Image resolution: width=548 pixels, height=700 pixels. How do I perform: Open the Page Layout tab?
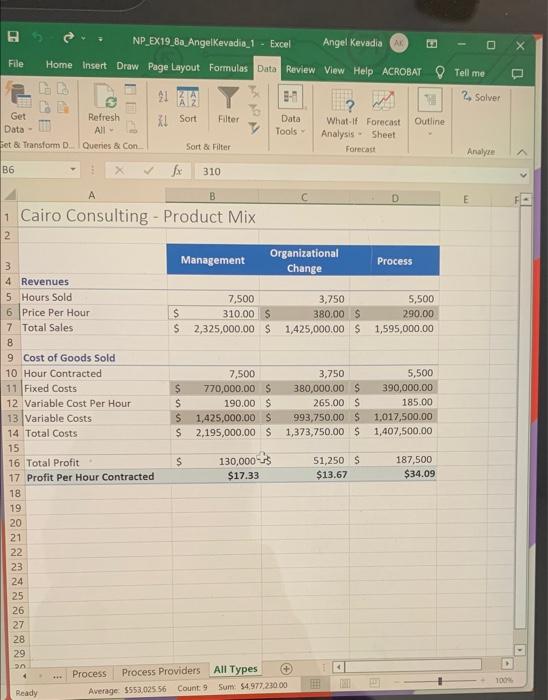[x=174, y=67]
